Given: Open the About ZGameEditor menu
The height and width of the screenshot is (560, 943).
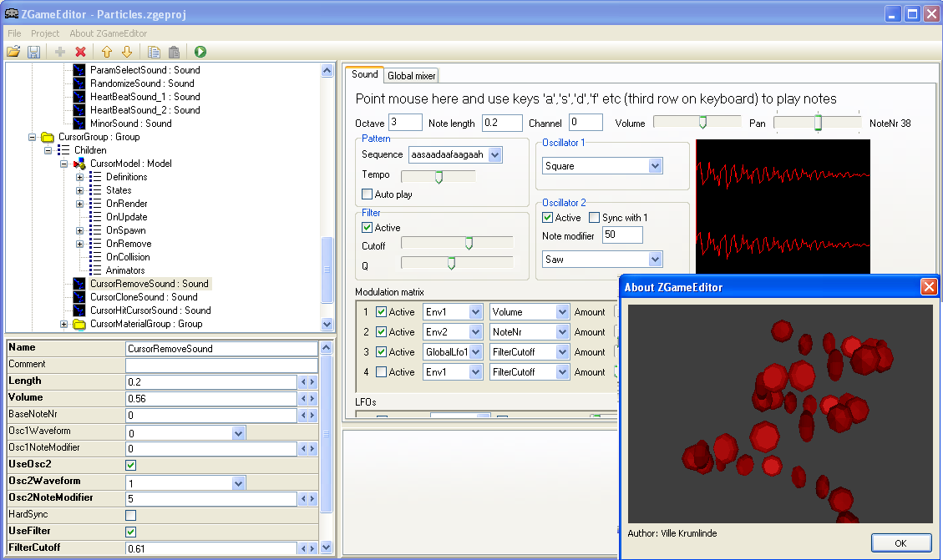Looking at the screenshot, I should 109,33.
